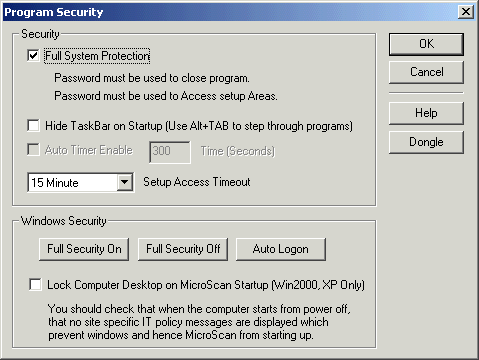Turn Full Security On
479x360 pixels.
pyautogui.click(x=84, y=249)
